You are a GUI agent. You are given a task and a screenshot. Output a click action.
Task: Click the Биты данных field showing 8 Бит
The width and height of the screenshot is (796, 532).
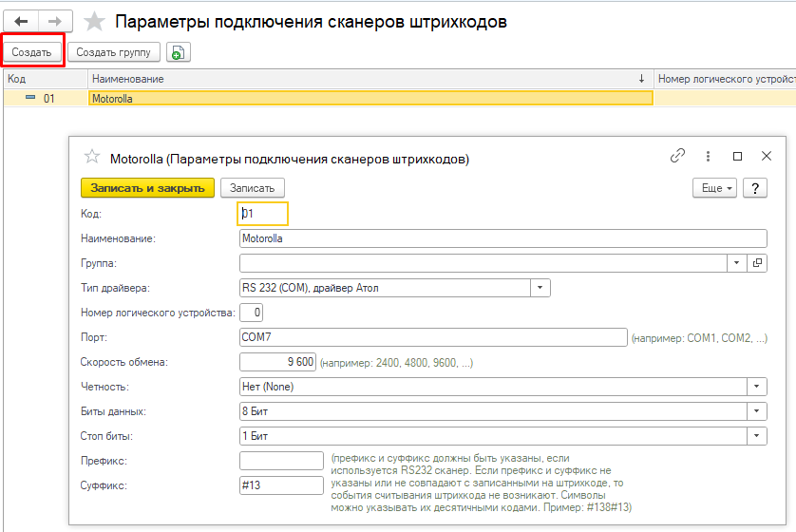coord(493,411)
